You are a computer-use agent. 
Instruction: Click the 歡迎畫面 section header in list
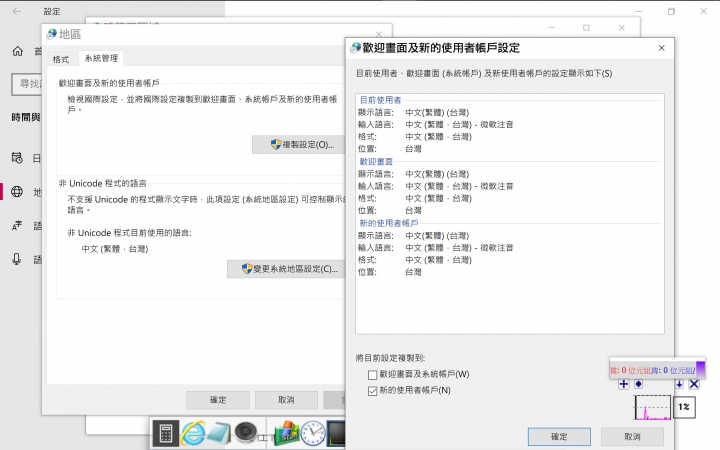click(x=376, y=162)
